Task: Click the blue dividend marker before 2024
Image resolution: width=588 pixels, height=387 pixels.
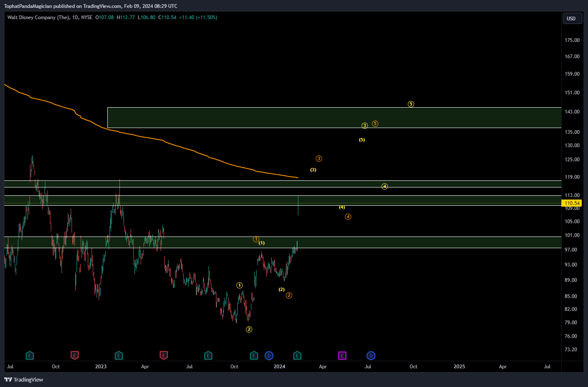Action: click(x=269, y=355)
